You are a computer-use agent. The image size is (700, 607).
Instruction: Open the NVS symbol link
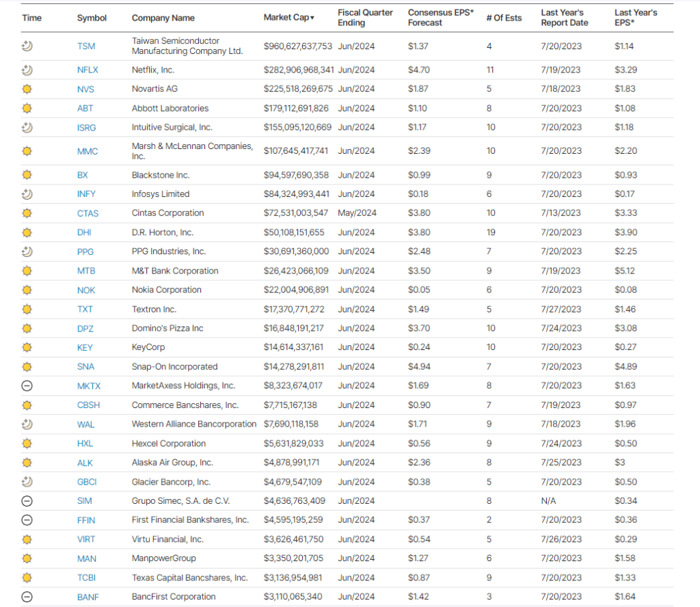coord(85,90)
